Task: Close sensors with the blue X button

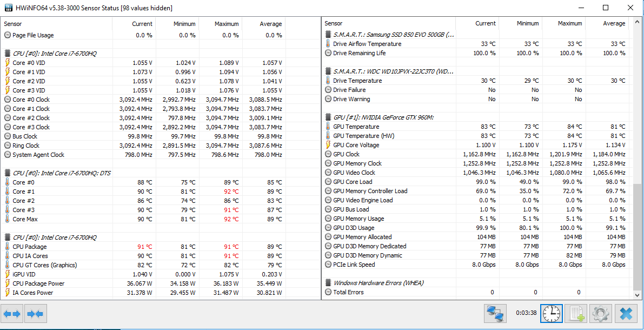Action: pyautogui.click(x=626, y=314)
